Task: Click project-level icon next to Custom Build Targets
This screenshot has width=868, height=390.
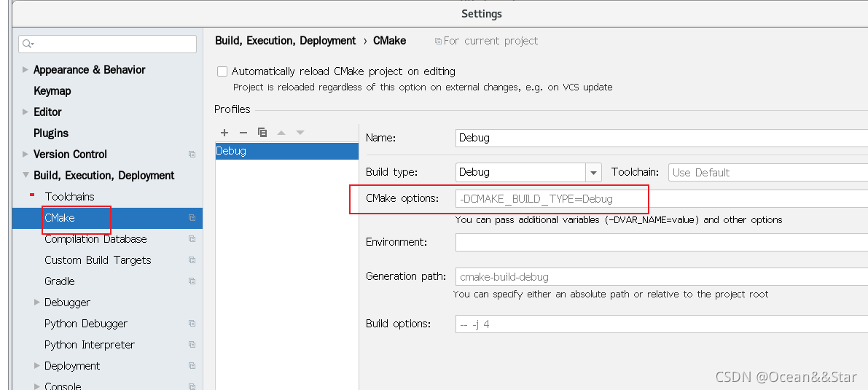Action: pos(192,260)
